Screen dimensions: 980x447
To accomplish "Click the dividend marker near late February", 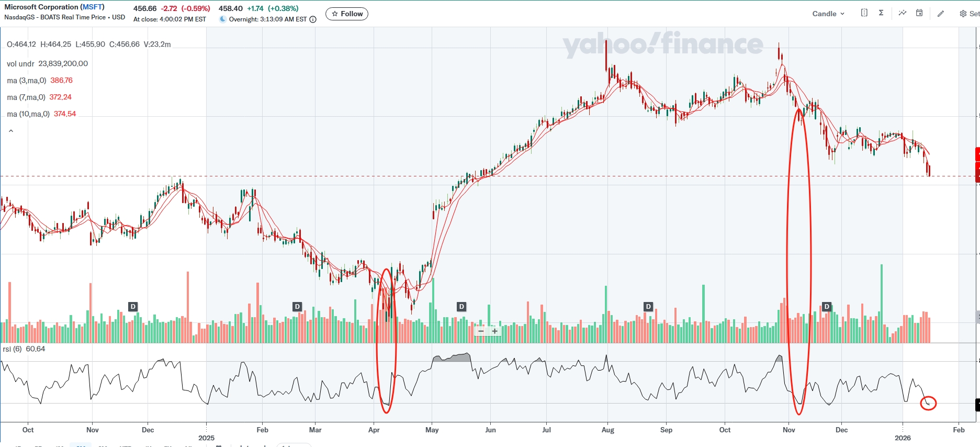I will [x=297, y=307].
